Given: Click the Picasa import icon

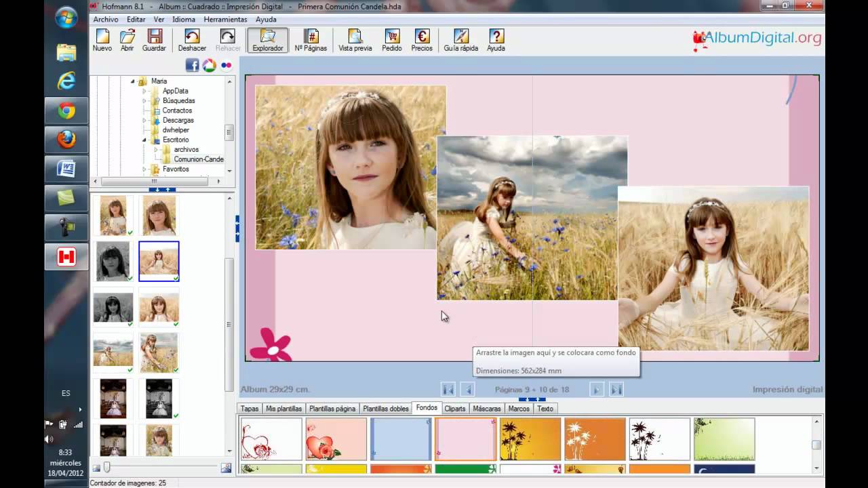Looking at the screenshot, I should pyautogui.click(x=209, y=65).
